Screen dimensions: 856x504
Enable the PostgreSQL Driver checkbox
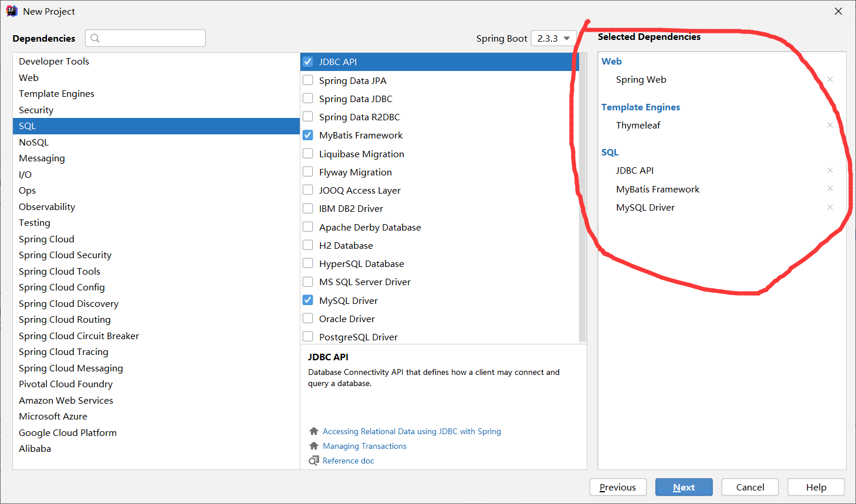[x=307, y=336]
